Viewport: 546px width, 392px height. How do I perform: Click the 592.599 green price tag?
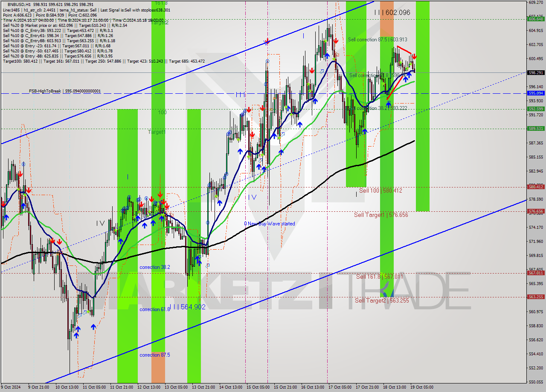(x=536, y=109)
